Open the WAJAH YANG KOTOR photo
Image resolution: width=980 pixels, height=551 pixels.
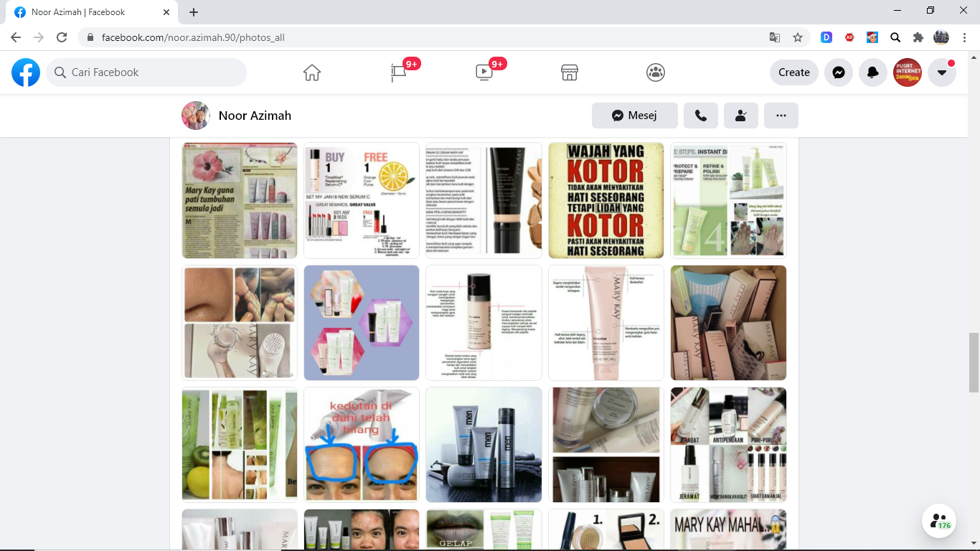pos(606,200)
